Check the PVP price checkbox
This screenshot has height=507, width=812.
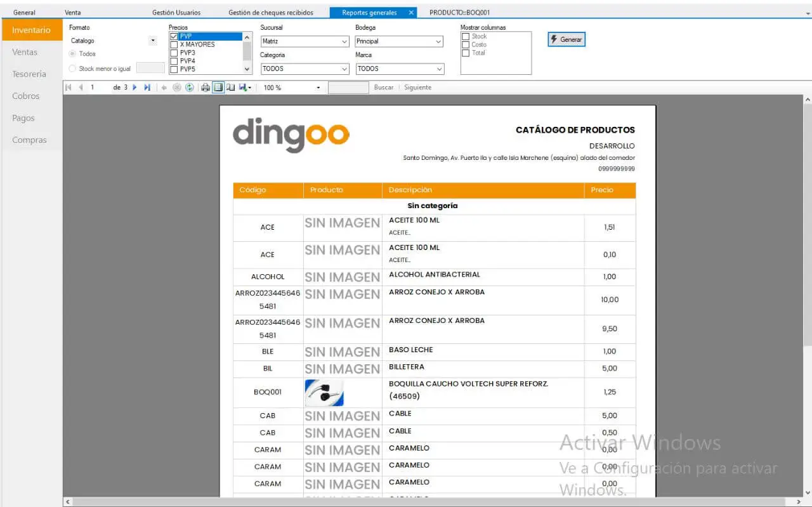[174, 37]
